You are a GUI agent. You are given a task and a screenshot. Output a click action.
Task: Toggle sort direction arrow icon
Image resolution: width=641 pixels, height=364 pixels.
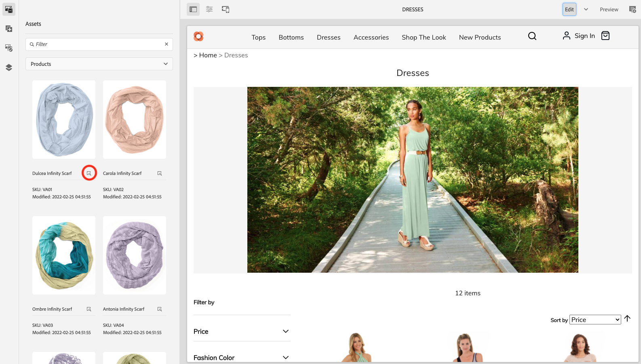pos(628,319)
